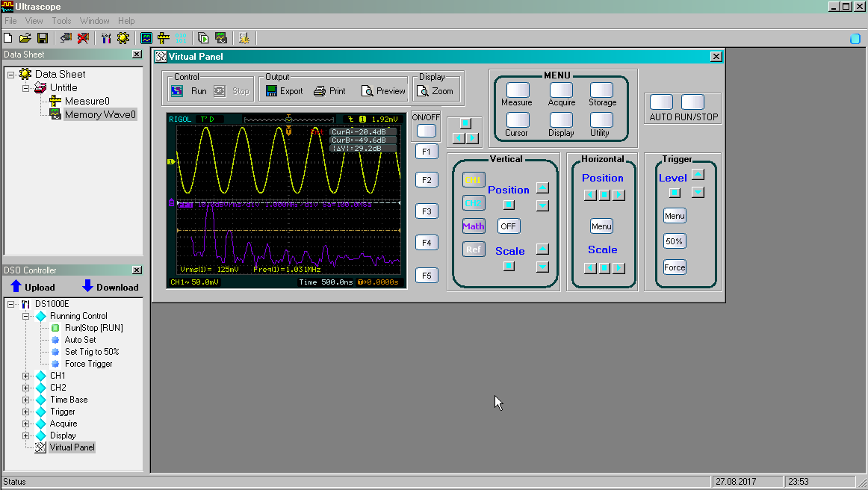868x490 pixels.
Task: Click the Open folder toolbar icon
Action: [x=25, y=38]
